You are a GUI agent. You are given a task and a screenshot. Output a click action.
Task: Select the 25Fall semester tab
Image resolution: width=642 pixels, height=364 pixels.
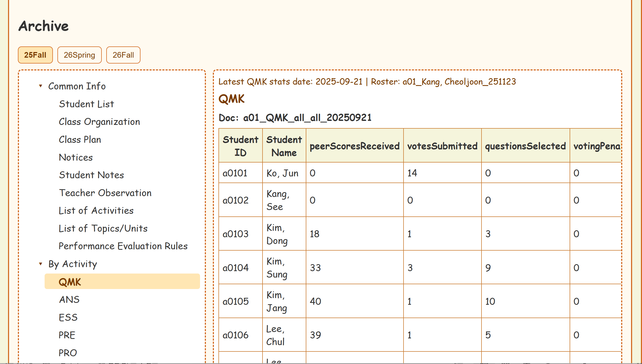coord(35,55)
